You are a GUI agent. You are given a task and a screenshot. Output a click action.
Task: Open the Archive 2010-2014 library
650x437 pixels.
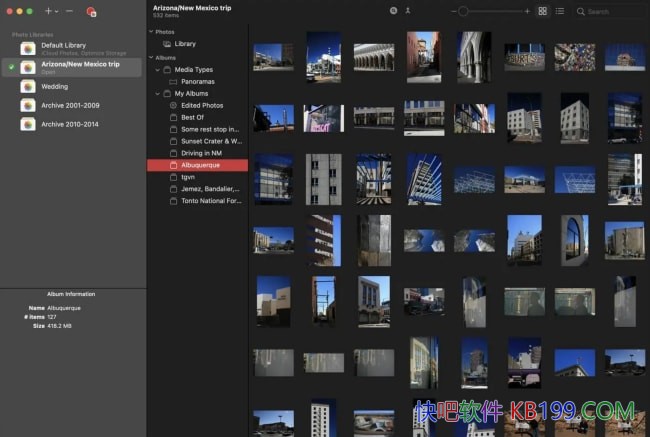click(70, 124)
